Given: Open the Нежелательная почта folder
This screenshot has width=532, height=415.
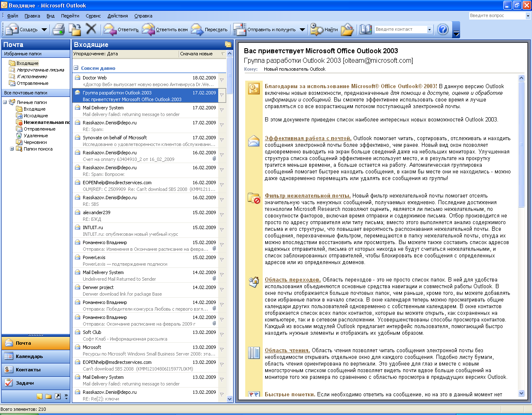Looking at the screenshot, I should click(x=43, y=122).
